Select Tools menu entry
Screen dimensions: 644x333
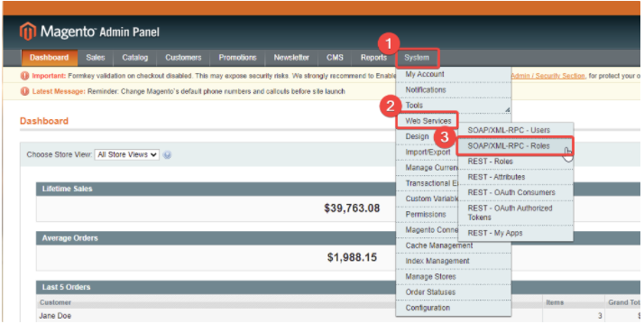pyautogui.click(x=453, y=106)
